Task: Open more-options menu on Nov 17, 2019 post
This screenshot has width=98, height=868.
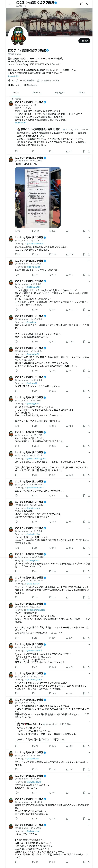Action: pyautogui.click(x=89, y=158)
